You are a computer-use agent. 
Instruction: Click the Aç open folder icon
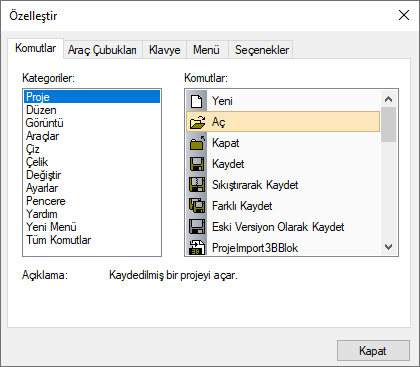197,122
